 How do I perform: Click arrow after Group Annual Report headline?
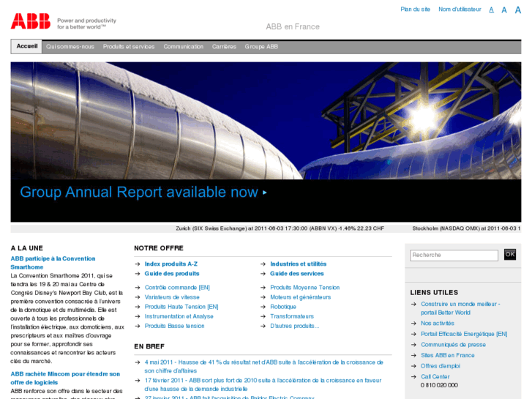[x=265, y=193]
